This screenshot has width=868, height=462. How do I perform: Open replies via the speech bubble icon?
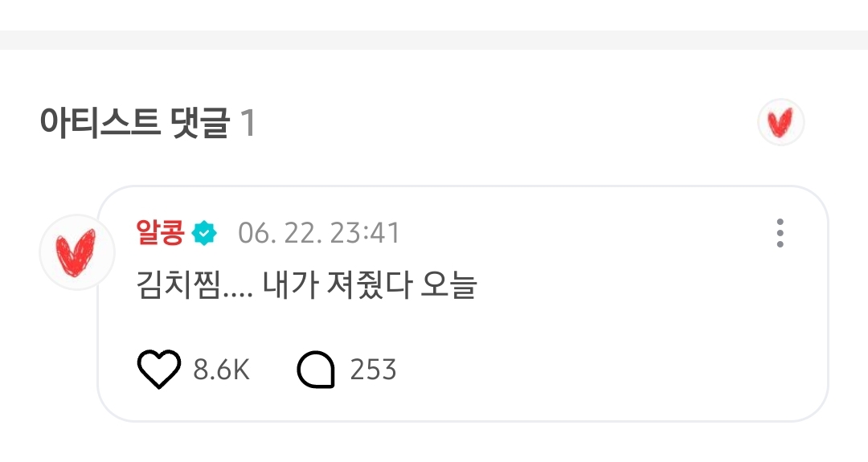coord(316,369)
